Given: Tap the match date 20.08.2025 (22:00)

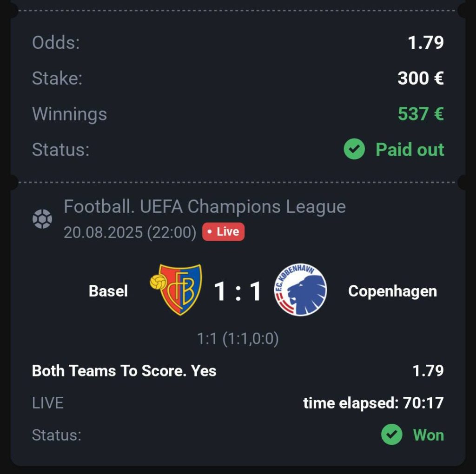Looking at the screenshot, I should (x=130, y=232).
